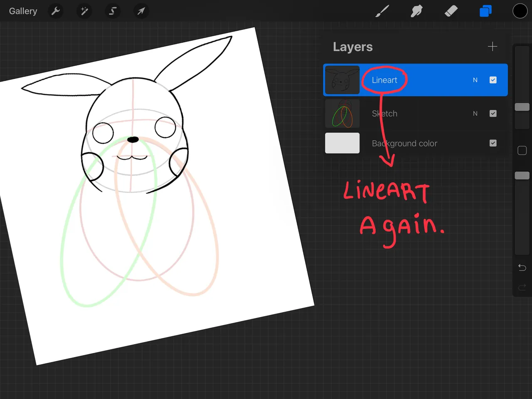The image size is (532, 399).
Task: Open the Background color swatch thumbnail
Action: [x=342, y=143]
